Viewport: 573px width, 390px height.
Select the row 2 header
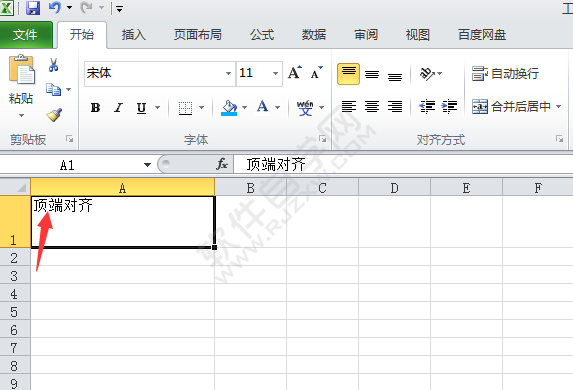(15, 257)
